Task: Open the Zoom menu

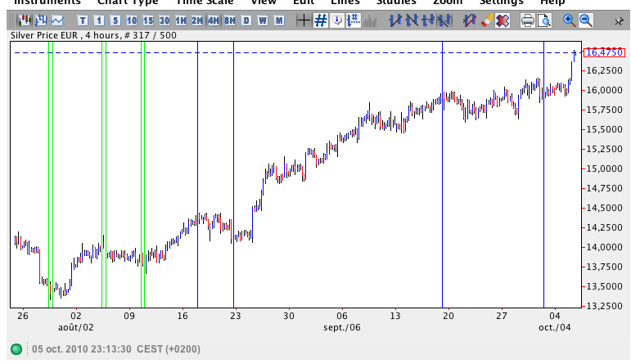Action: pos(448,2)
